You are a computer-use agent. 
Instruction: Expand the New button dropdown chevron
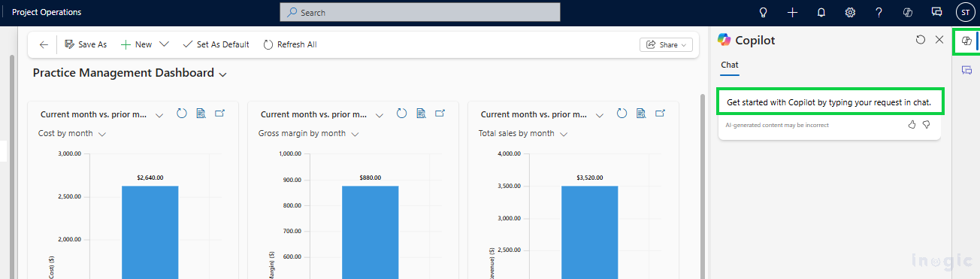point(164,44)
